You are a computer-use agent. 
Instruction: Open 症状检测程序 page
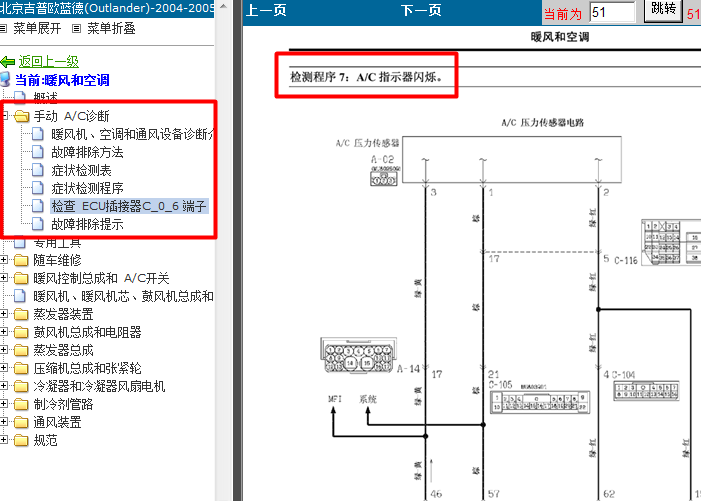coord(87,188)
